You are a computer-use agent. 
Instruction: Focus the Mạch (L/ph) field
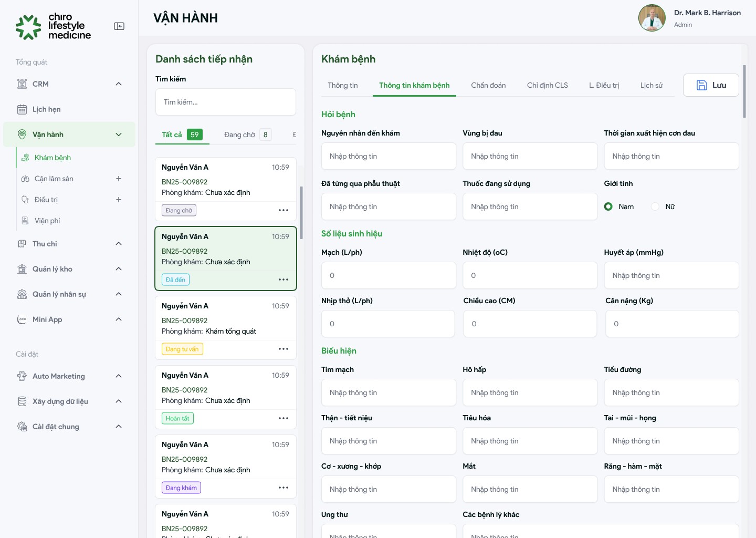pos(388,275)
